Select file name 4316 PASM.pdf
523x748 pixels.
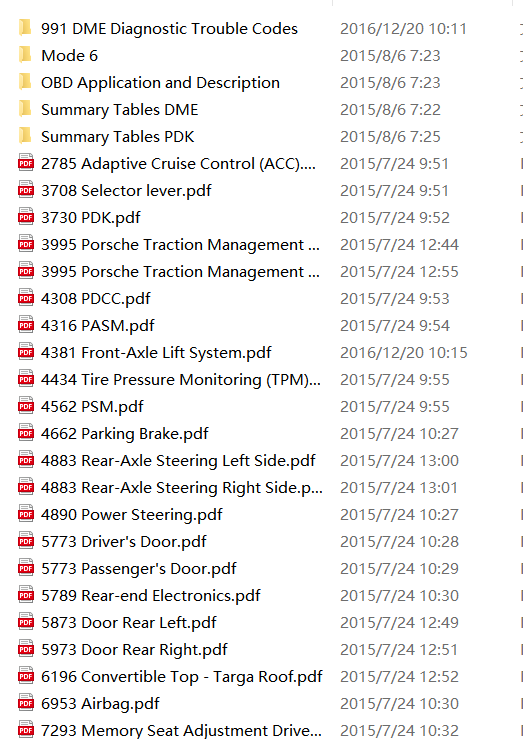point(97,325)
